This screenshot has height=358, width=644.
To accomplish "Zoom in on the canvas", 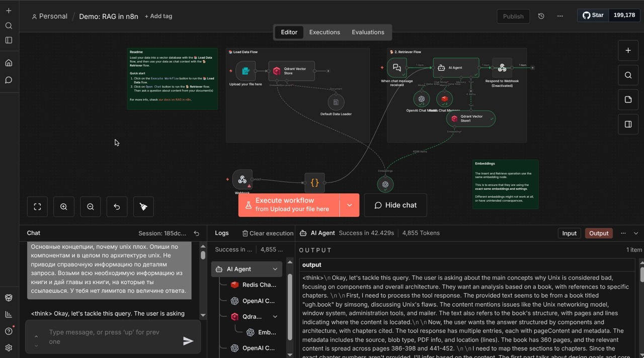I will pos(64,207).
